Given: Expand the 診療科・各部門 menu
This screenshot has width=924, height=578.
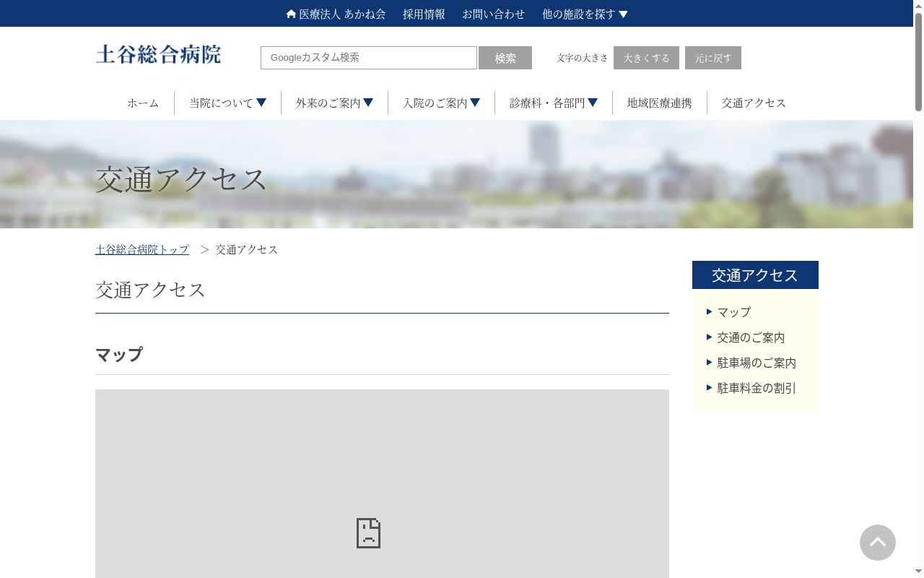Looking at the screenshot, I should (554, 103).
